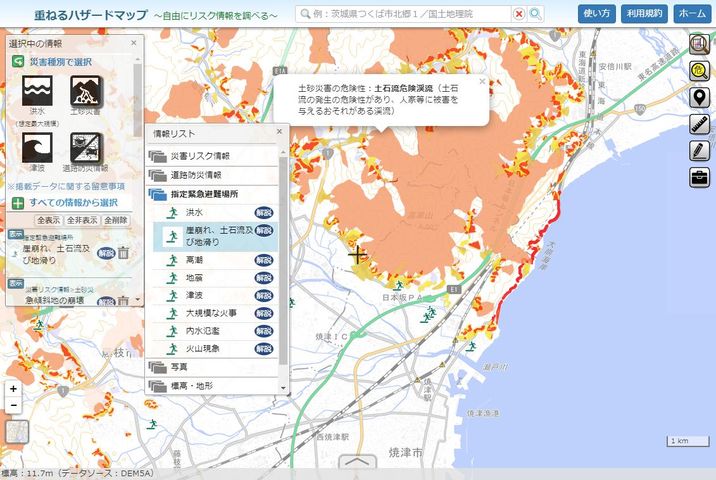Delete the 崖崩れ layer with trash icon
The image size is (716, 480).
coord(123,253)
